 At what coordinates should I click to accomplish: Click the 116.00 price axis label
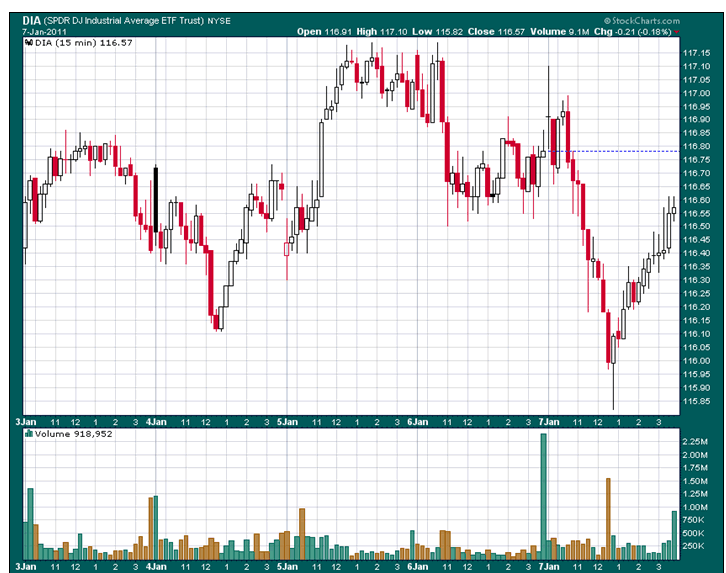tap(696, 361)
